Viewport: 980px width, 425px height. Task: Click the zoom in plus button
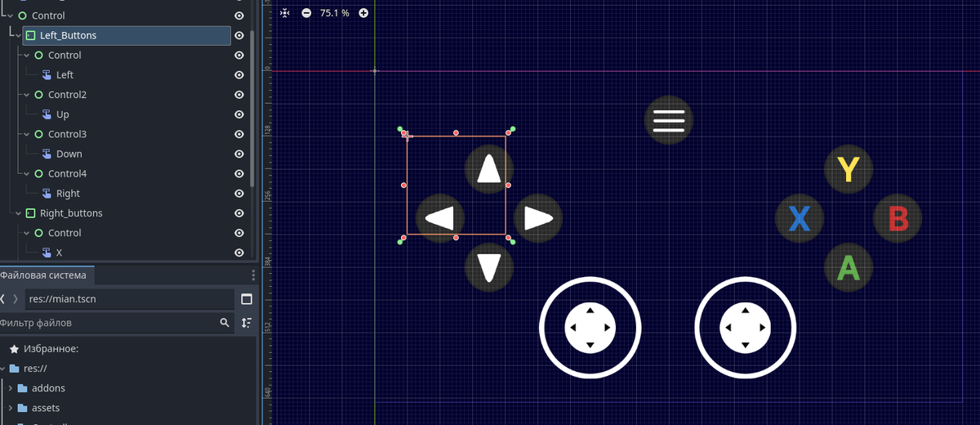click(x=363, y=13)
